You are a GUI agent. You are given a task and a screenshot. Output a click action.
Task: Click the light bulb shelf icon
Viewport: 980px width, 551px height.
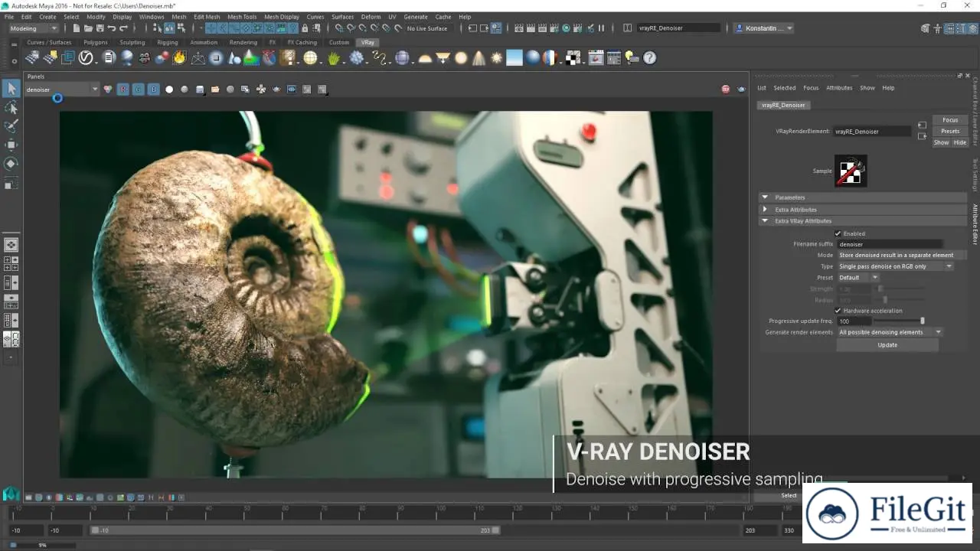pyautogui.click(x=631, y=57)
